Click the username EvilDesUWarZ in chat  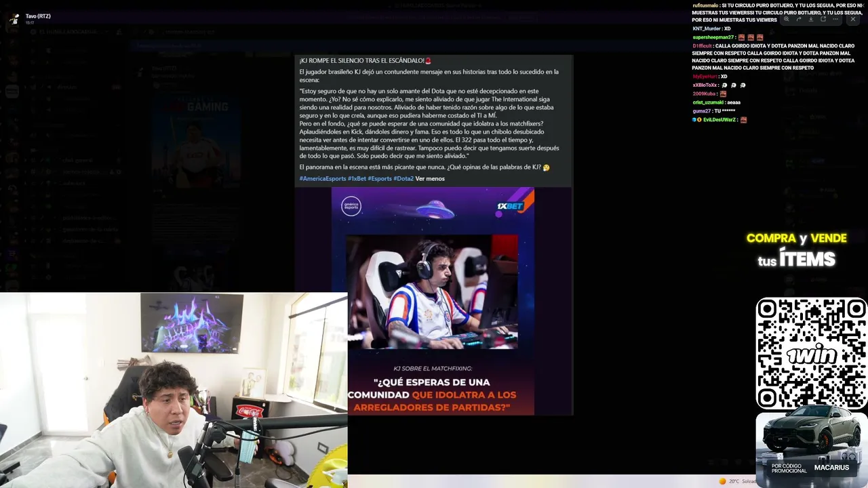[x=719, y=120]
